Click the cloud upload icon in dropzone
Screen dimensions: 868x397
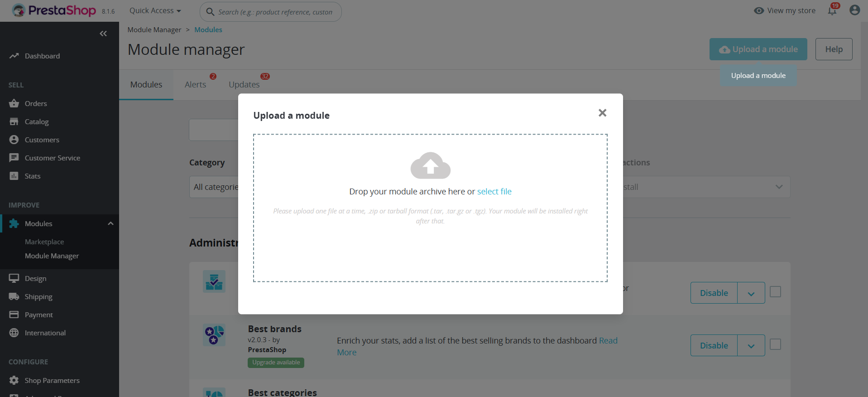(430, 165)
